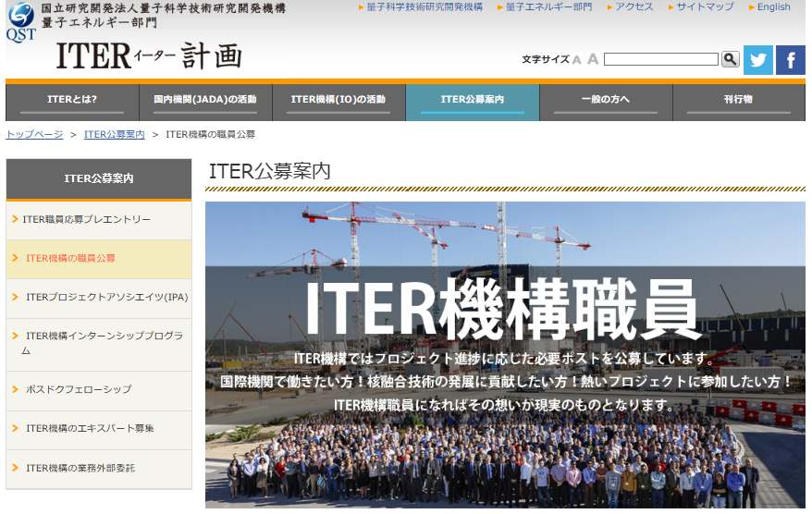Open the Facebook page icon
Viewport: 812px width, 514px height.
point(790,60)
